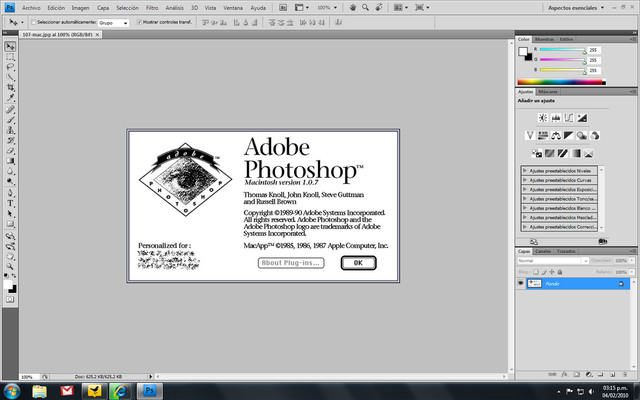The height and width of the screenshot is (400, 640).
Task: Select the Eraser tool
Action: click(x=10, y=151)
